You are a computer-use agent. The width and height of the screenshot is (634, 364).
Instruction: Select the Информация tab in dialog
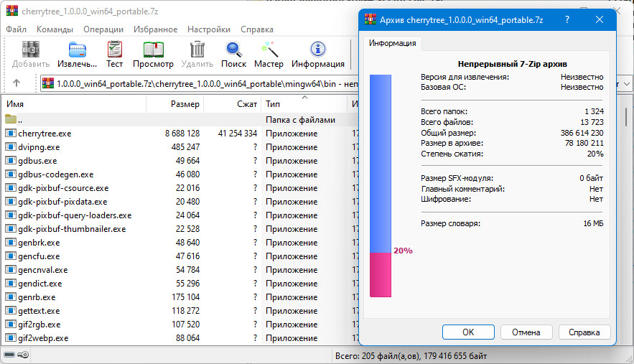tap(392, 43)
